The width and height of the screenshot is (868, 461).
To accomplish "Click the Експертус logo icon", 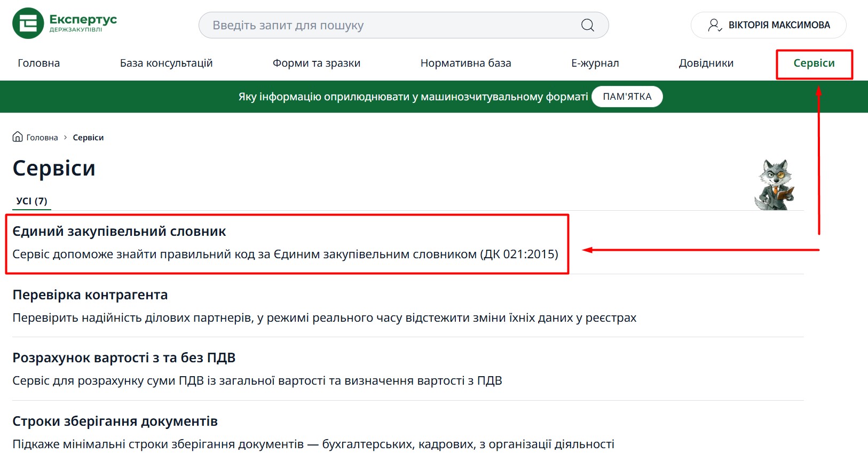I will point(28,23).
